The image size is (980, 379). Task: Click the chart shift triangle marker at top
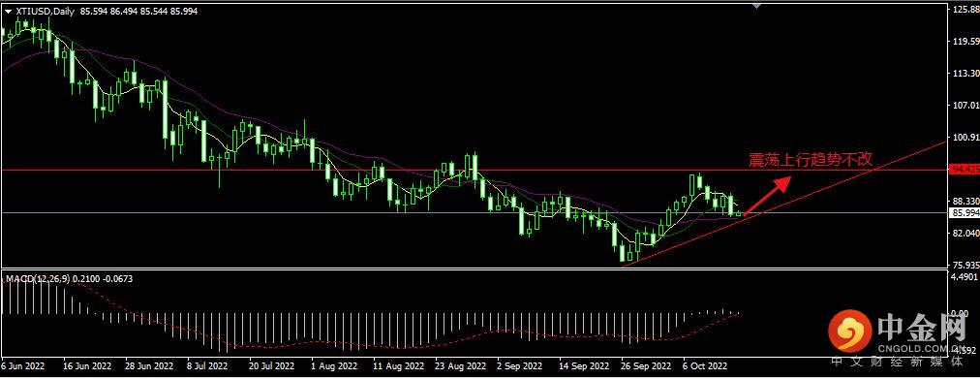757,7
